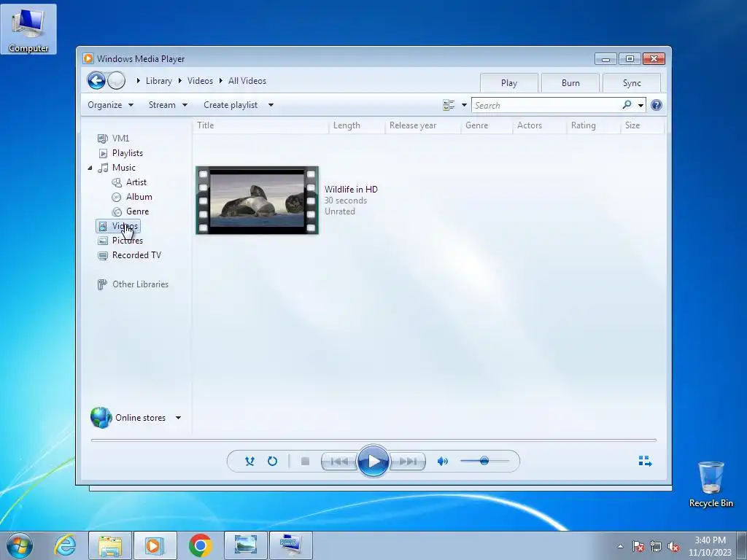Expand the Videos breadcrumb arrow
The height and width of the screenshot is (560, 747).
[180, 81]
